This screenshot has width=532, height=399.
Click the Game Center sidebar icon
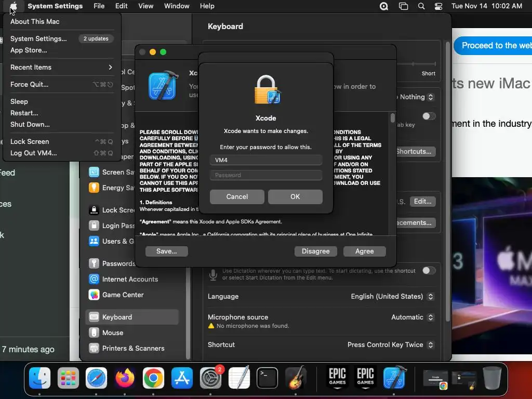coord(94,295)
